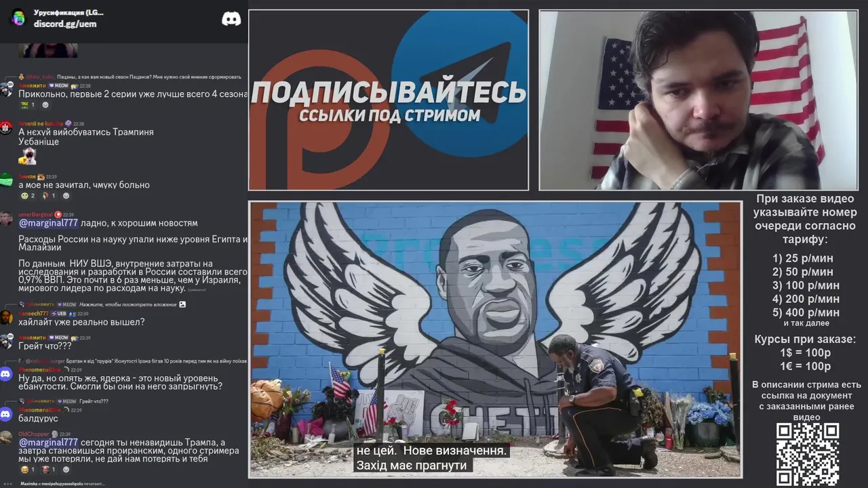Click the Урусификация server name

pyautogui.click(x=68, y=12)
